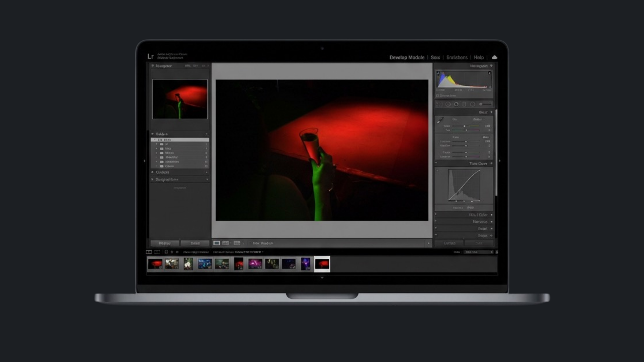The image size is (644, 362).
Task: Switch to loupe view icon in toolbar
Action: (217, 243)
